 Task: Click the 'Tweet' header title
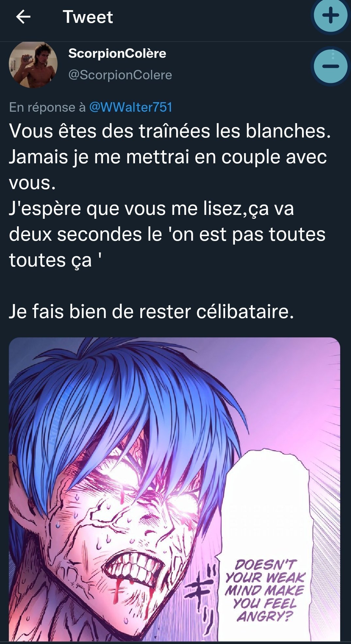coord(88,17)
